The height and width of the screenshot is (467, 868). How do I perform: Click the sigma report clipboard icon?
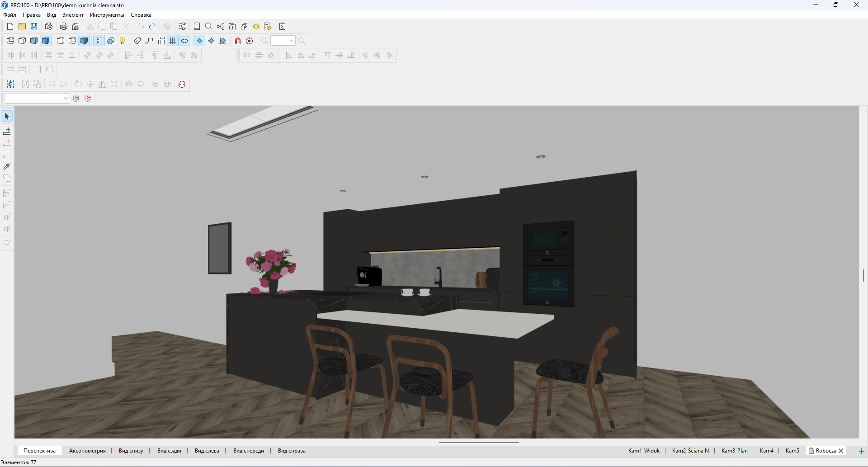(282, 26)
